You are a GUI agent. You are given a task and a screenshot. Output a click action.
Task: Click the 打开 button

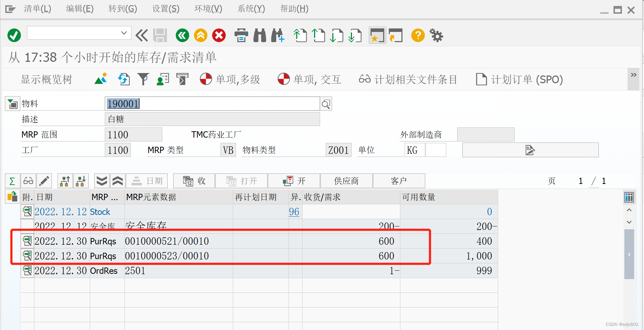[242, 181]
